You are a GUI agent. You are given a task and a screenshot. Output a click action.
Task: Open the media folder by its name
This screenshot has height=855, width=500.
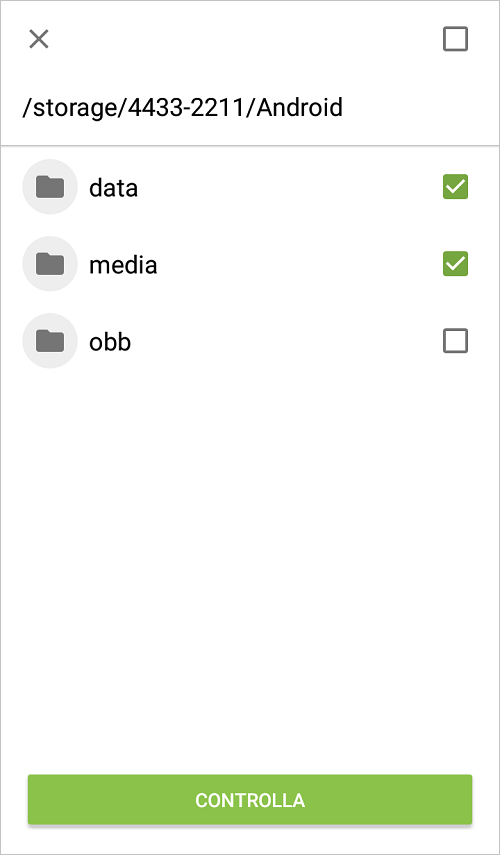click(x=123, y=265)
